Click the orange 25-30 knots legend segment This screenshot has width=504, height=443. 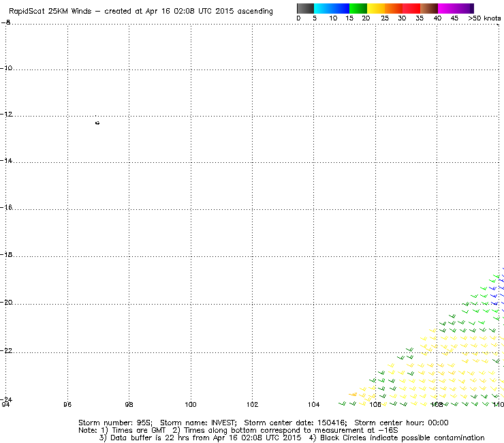(x=394, y=8)
